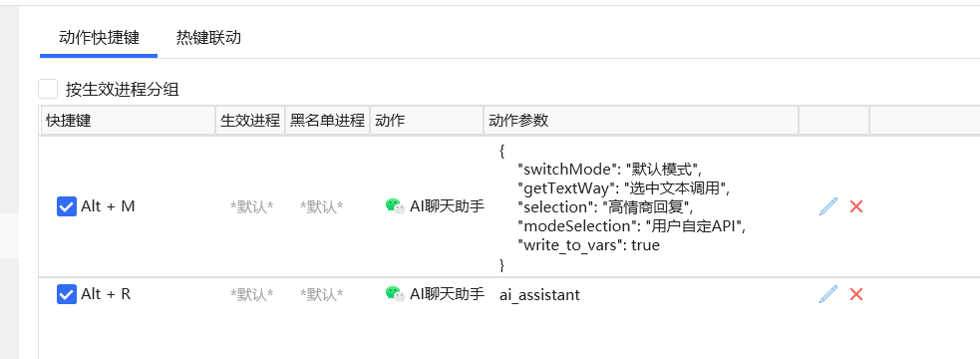Viewport: 980px width, 359px height.
Task: Switch to the 热键联动 tab
Action: pos(208,38)
